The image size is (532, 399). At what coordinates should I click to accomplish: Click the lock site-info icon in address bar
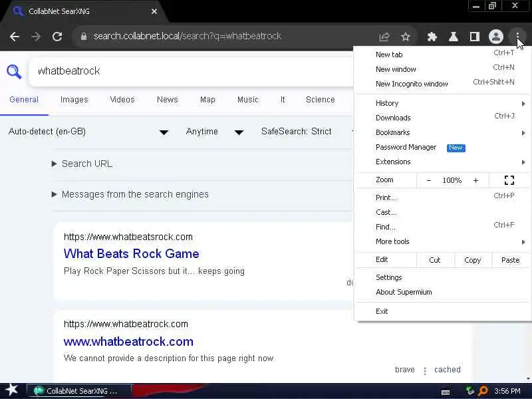[84, 37]
